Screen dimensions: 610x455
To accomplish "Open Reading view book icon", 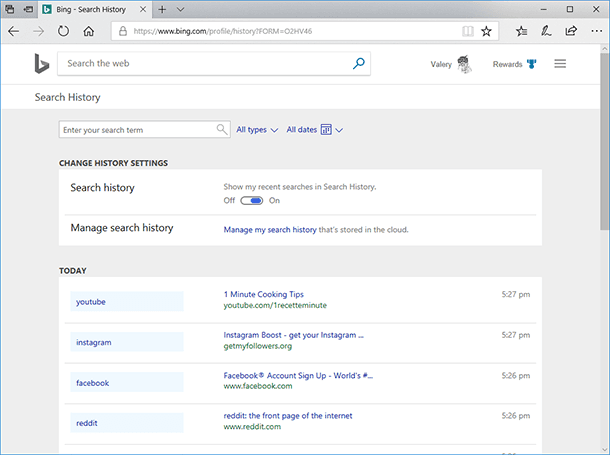I will (x=468, y=31).
